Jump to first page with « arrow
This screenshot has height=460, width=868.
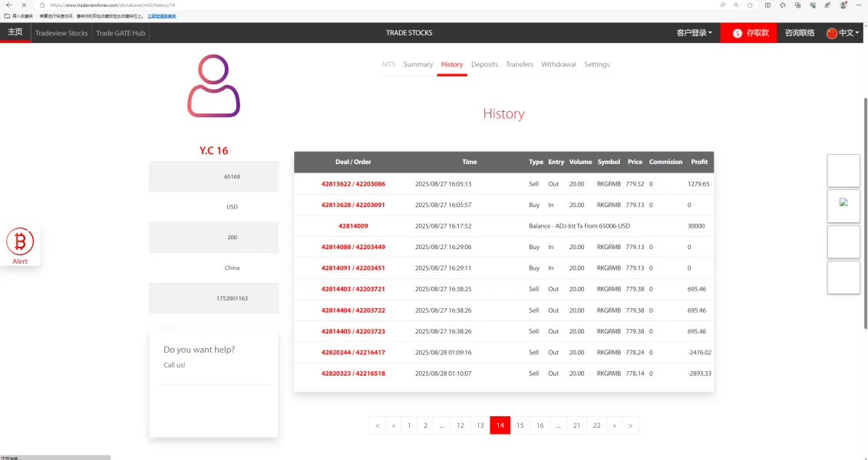[x=394, y=426]
